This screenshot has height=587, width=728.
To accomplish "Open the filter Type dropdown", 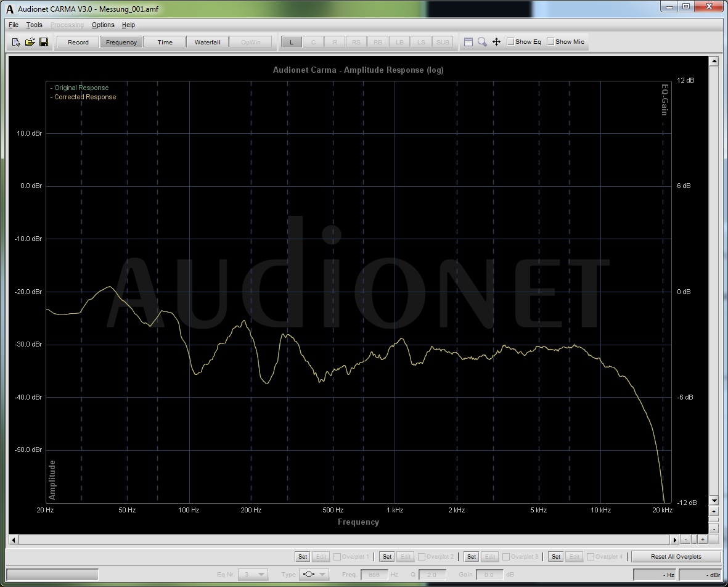I will (314, 574).
